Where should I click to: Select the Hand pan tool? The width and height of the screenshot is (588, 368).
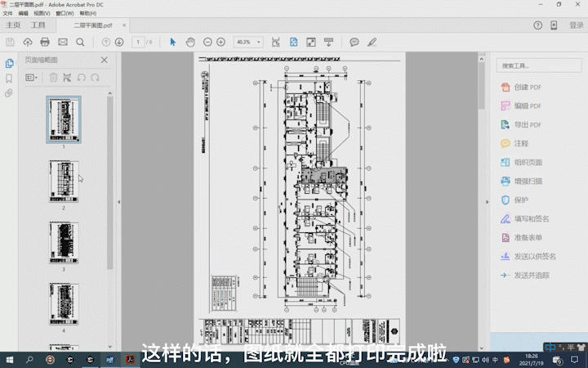(x=190, y=42)
